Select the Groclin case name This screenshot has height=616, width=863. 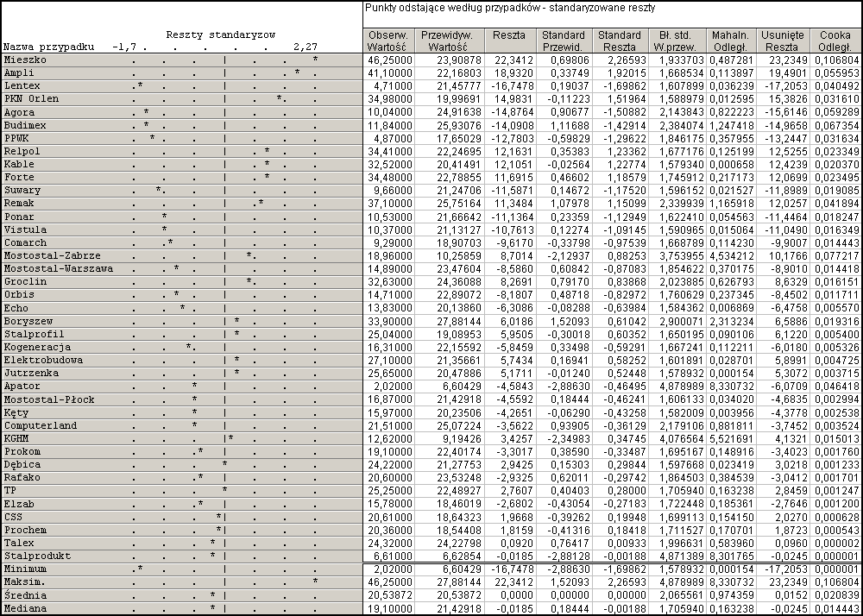(25, 281)
